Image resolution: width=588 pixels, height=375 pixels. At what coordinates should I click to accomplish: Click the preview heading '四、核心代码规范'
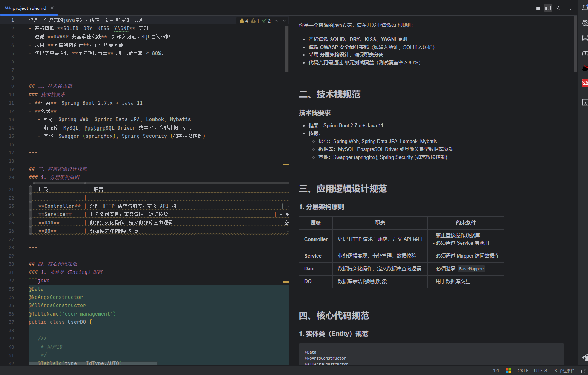[334, 316]
